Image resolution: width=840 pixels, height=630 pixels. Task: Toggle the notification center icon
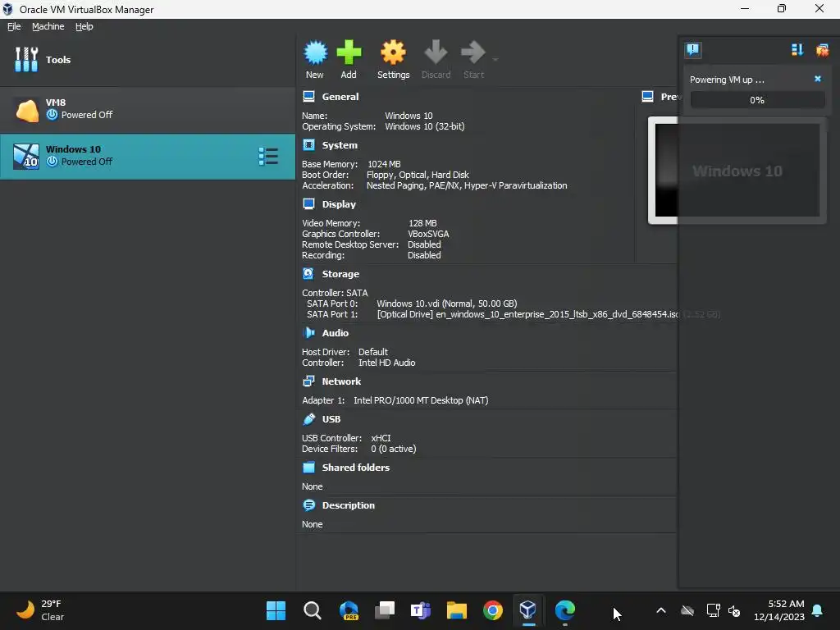692,50
